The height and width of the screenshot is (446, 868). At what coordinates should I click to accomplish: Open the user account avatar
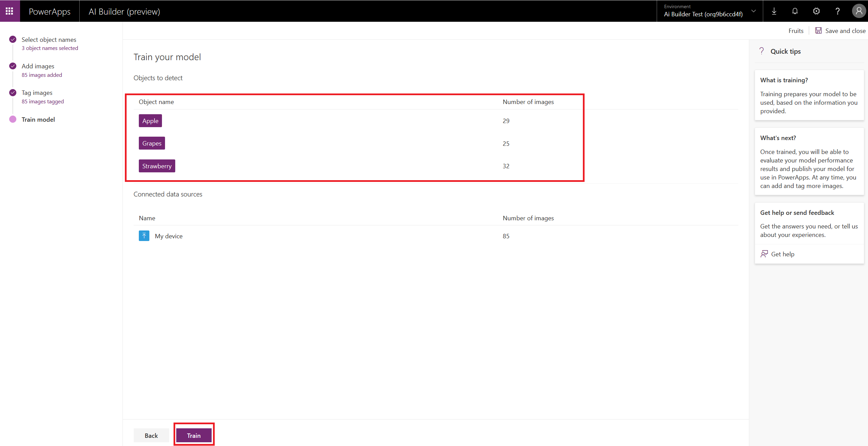coord(859,11)
